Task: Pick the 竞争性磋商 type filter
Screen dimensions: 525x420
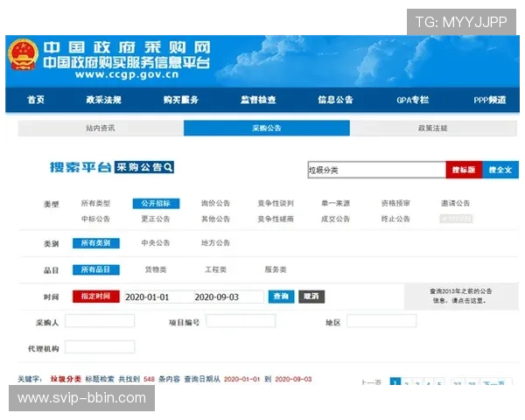Action: [x=276, y=219]
